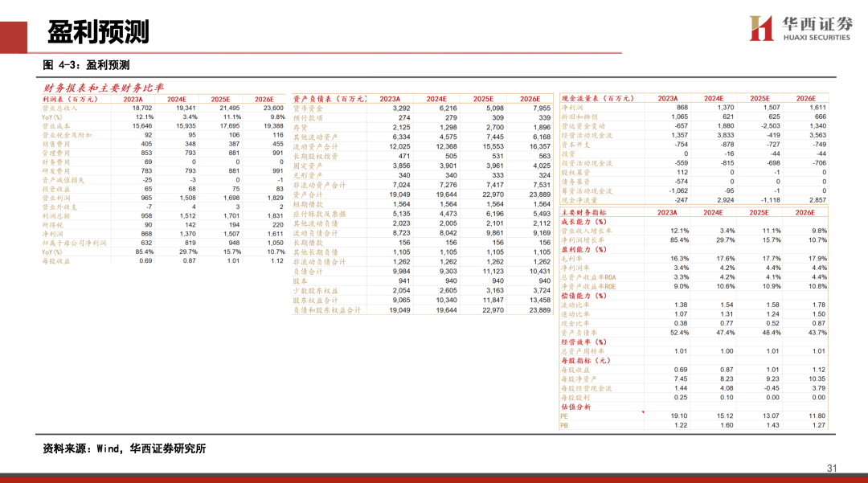Viewport: 868px width, 483px height.
Task: Click the Huaxi Securities logo icon
Action: pyautogui.click(x=761, y=28)
